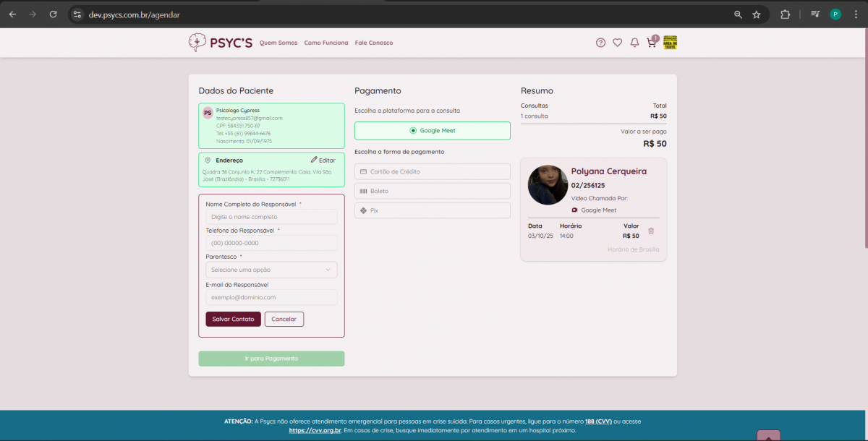Click the help question mark icon
The width and height of the screenshot is (868, 441).
600,43
